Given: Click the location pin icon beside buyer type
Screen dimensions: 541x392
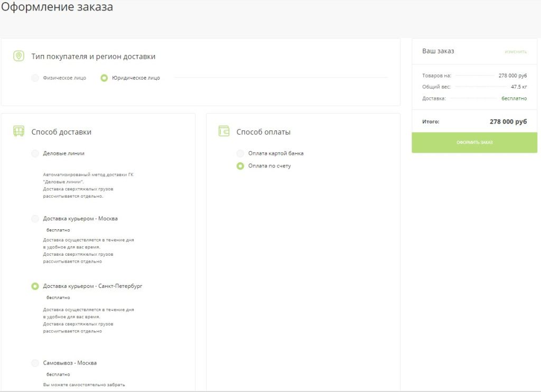Looking at the screenshot, I should (x=18, y=56).
